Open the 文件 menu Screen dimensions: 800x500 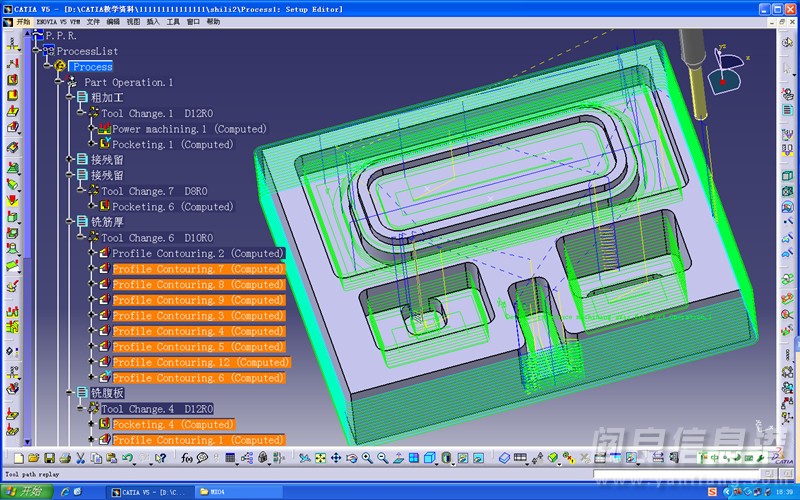pyautogui.click(x=93, y=22)
